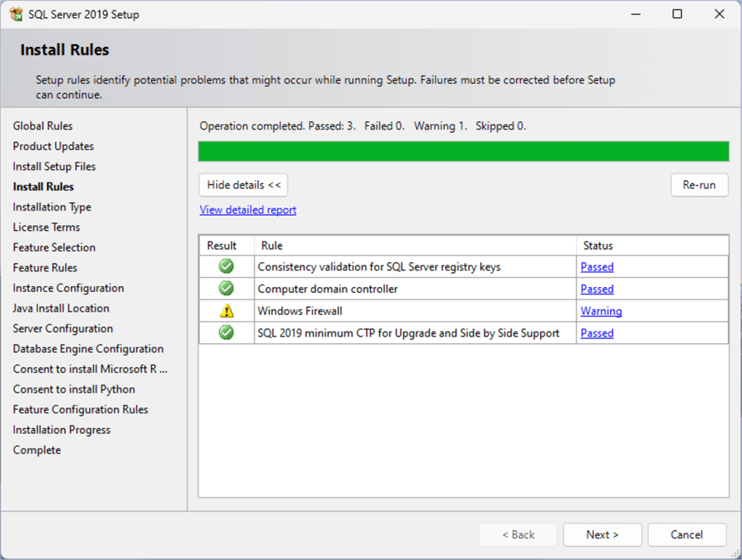Select Server Configuration step
Screen dimensions: 742x560
coord(63,328)
